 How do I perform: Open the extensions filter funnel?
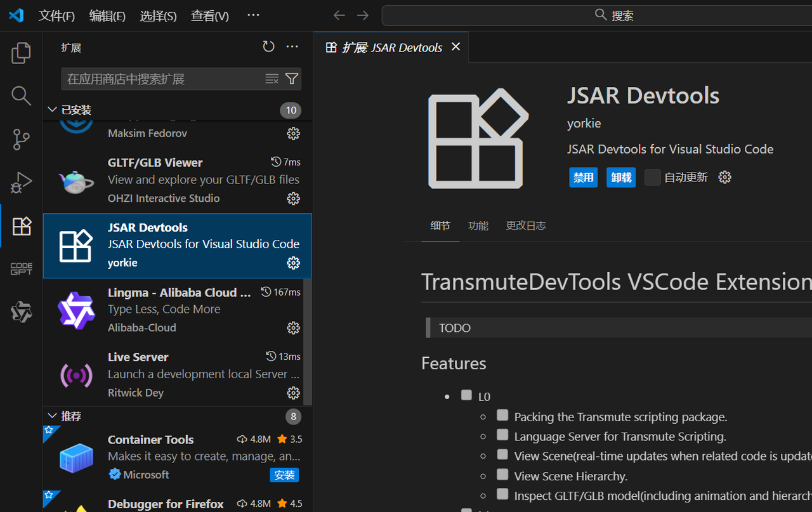click(292, 79)
